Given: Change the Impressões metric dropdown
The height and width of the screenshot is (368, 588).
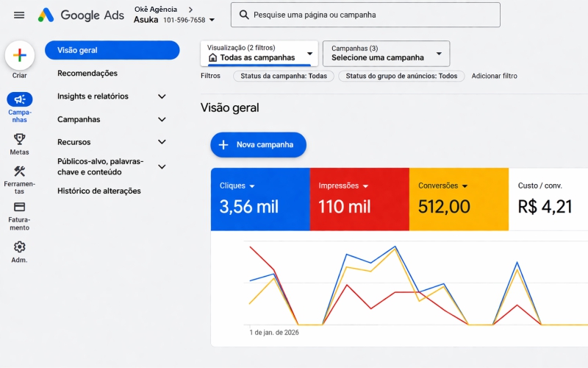Looking at the screenshot, I should click(x=365, y=186).
